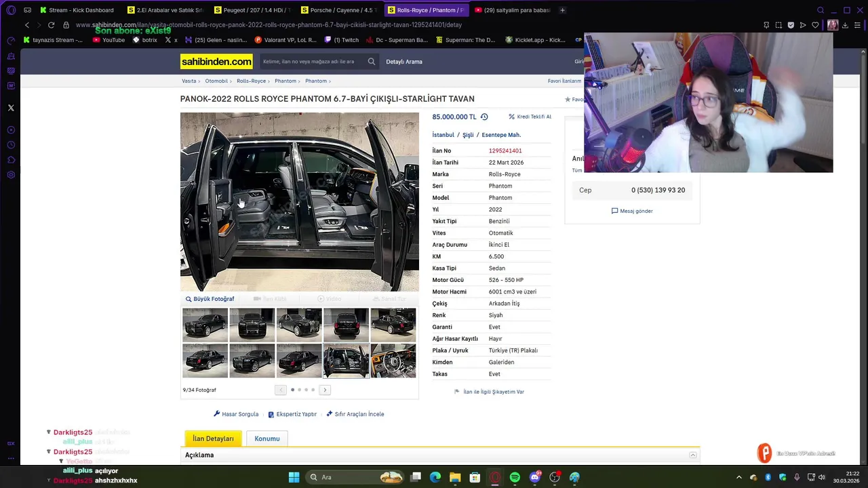Click browser tab search icon
The height and width of the screenshot is (488, 868).
click(x=821, y=10)
